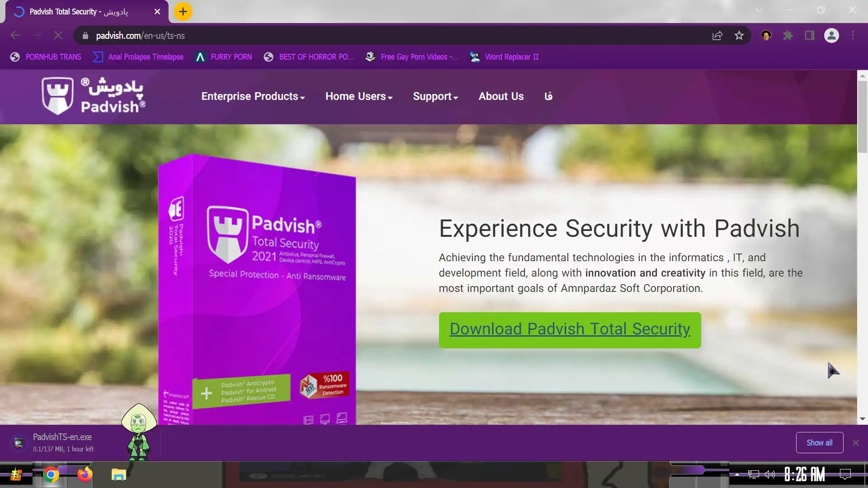Open the About Us page

tap(501, 96)
